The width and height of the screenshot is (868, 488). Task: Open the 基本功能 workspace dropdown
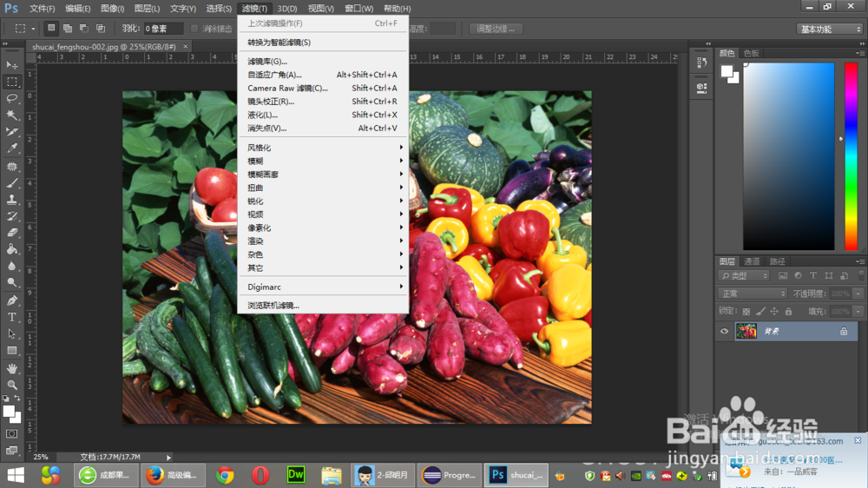829,29
